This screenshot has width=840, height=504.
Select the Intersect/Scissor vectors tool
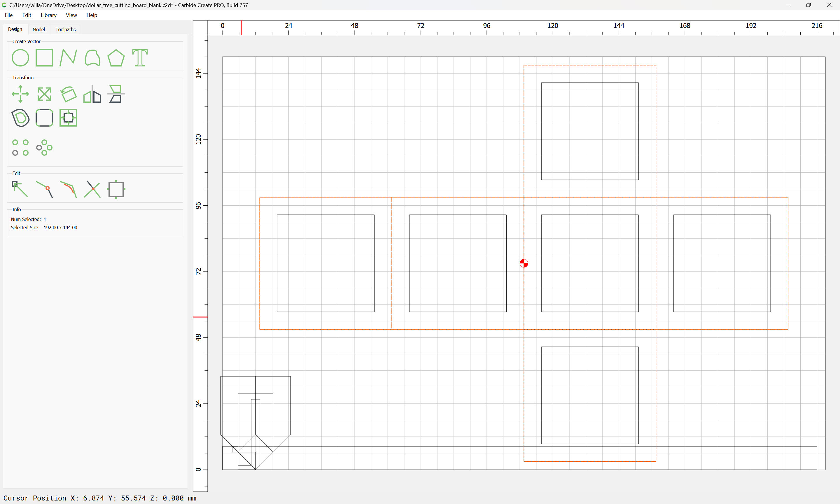coord(92,189)
